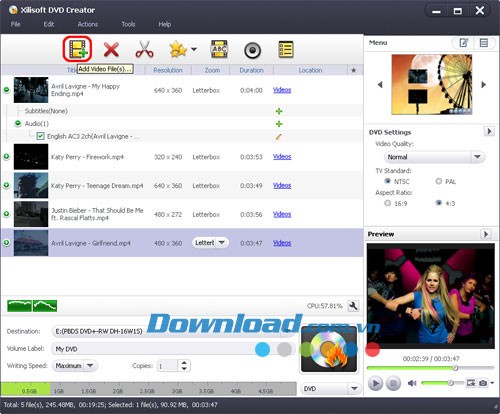Viewport: 500px width, 414px height.
Task: Click the menu templates list icon
Action: 484,43
